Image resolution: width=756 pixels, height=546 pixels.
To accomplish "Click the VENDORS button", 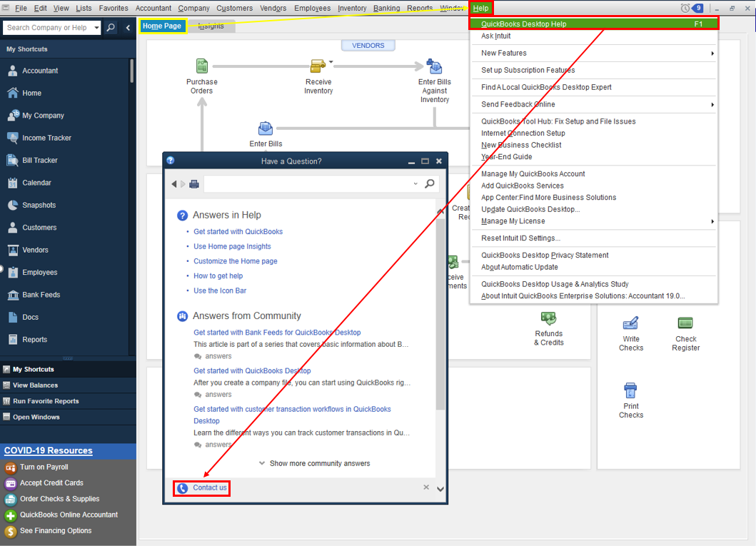I will (368, 45).
